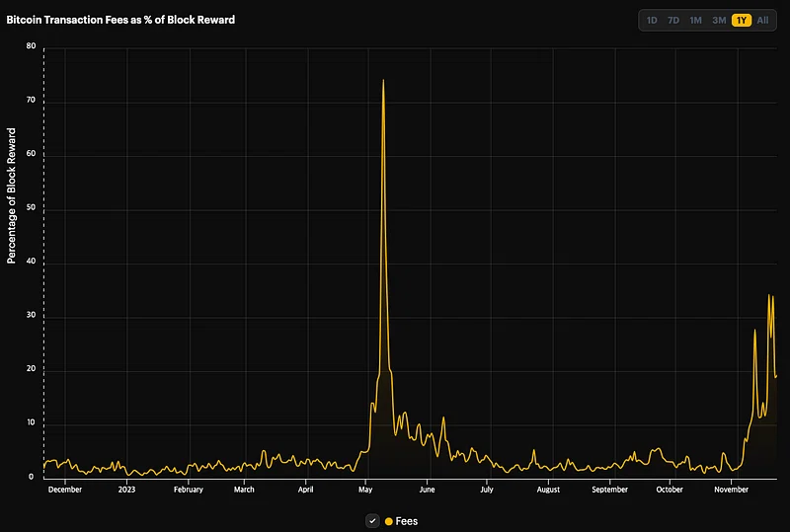790x532 pixels.
Task: Click the 30 y-axis value
Action: [31, 315]
